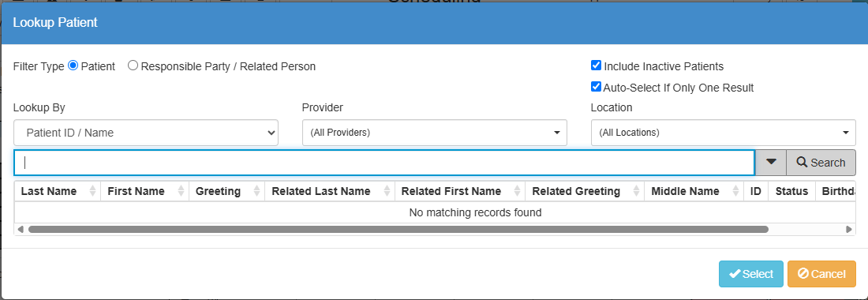This screenshot has height=300, width=868.
Task: Click the right scroll arrow of the table
Action: 849,229
